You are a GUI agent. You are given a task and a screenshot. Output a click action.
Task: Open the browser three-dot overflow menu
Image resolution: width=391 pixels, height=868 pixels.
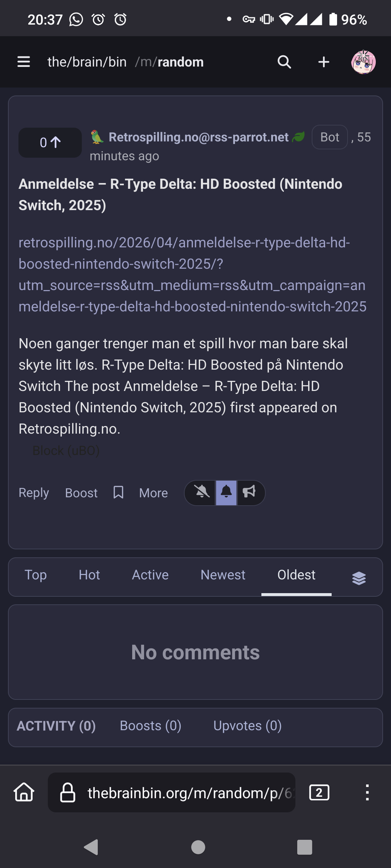(x=367, y=792)
